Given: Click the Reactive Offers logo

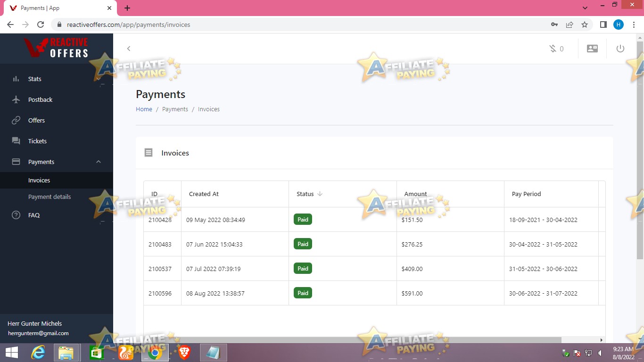Looking at the screenshot, I should 56,48.
